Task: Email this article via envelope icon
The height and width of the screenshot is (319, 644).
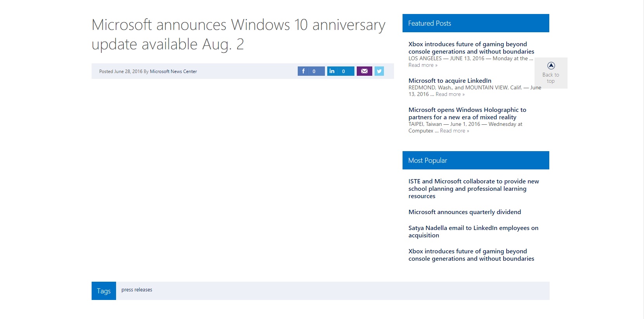Action: coord(365,71)
